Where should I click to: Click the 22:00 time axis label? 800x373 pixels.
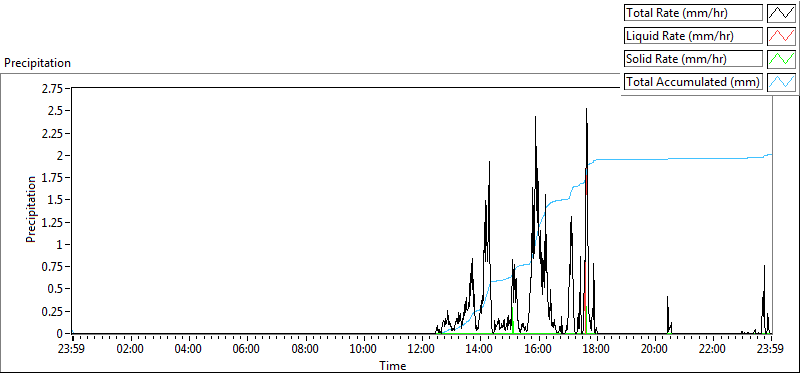[713, 350]
